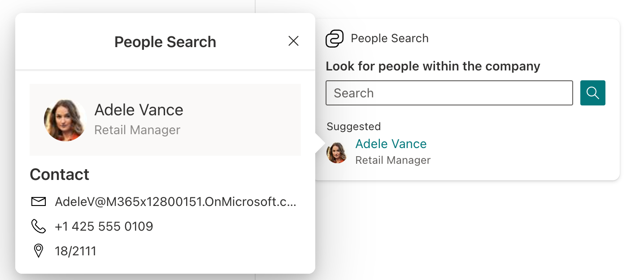This screenshot has width=644, height=280.
Task: Click the Contact section heading
Action: point(60,175)
